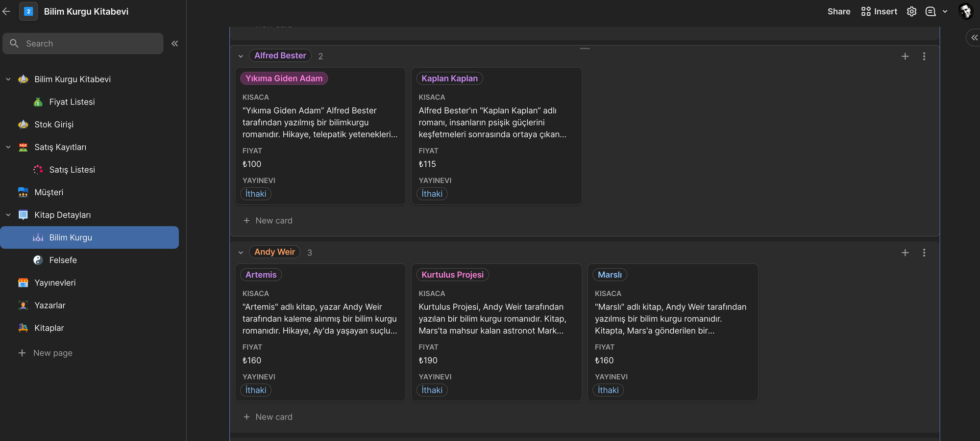The height and width of the screenshot is (441, 980).
Task: Open Alfred Bester group options menu
Action: (x=924, y=56)
